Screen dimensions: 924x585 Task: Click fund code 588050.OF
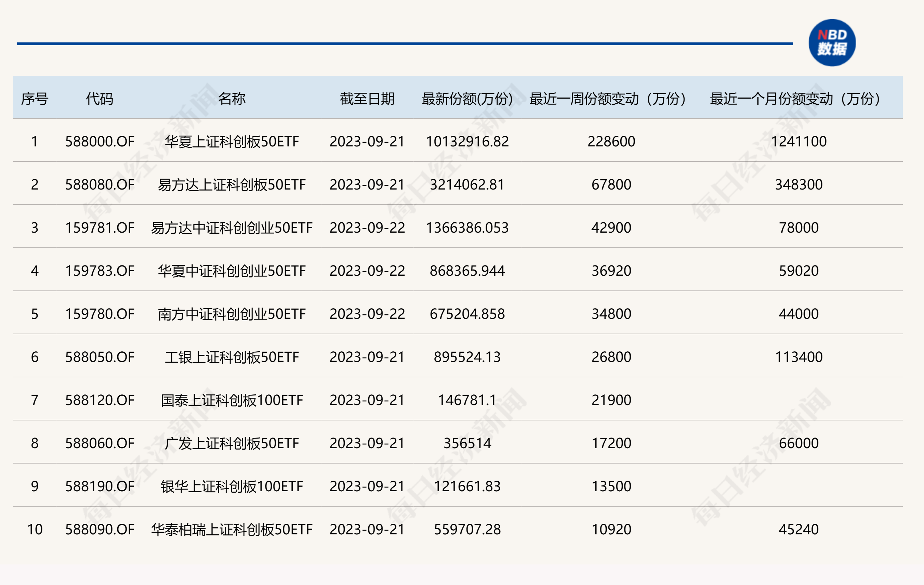(100, 357)
